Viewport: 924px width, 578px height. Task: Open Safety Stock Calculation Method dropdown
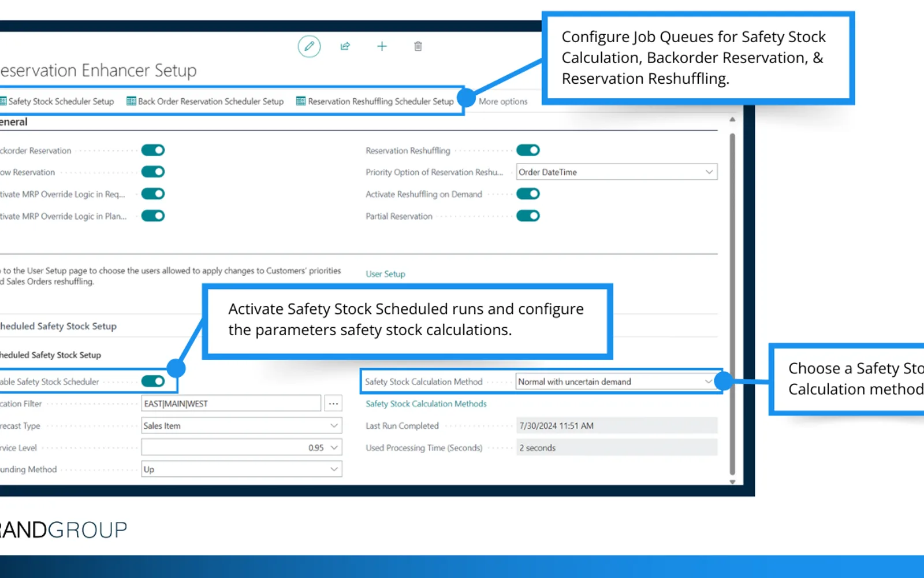[617, 381]
